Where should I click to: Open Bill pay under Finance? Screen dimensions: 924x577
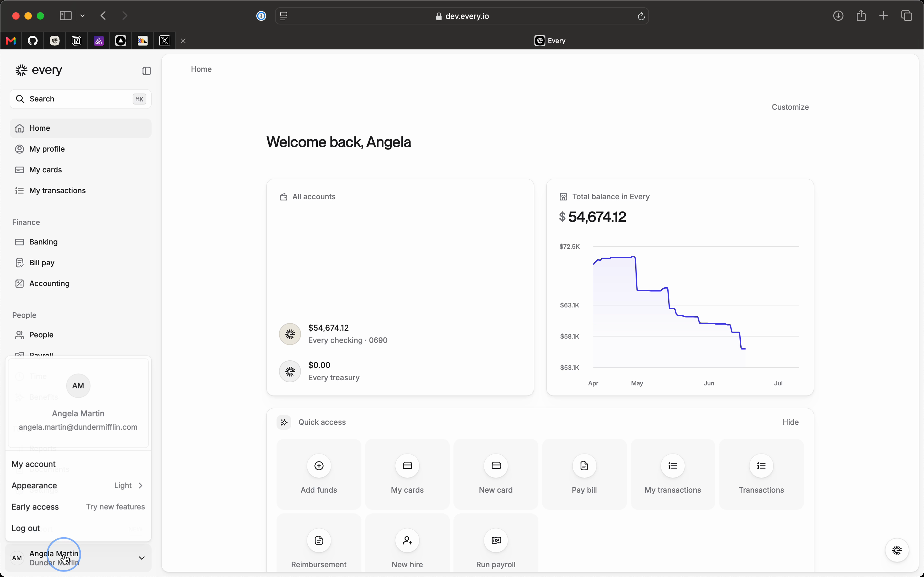coord(80,263)
